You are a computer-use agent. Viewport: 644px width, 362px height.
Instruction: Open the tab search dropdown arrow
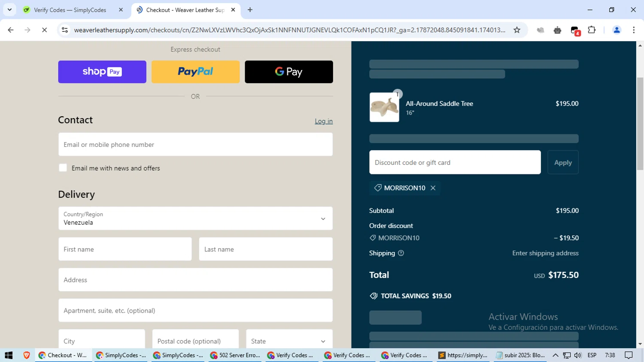[x=9, y=10]
